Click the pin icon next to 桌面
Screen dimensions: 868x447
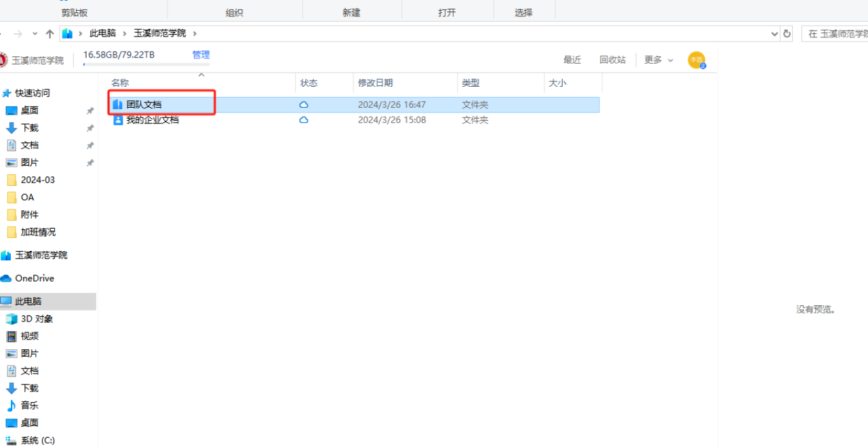(90, 111)
